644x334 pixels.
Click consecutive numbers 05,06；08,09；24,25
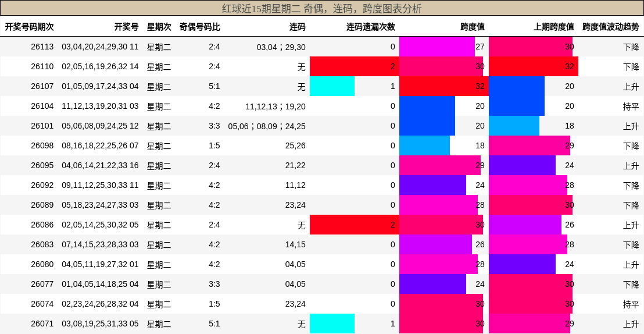[x=267, y=126]
